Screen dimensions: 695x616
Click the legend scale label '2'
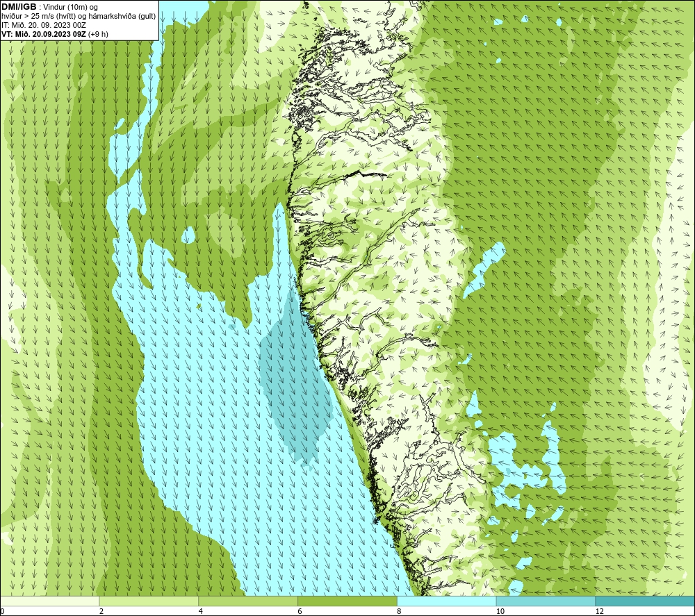click(x=101, y=611)
